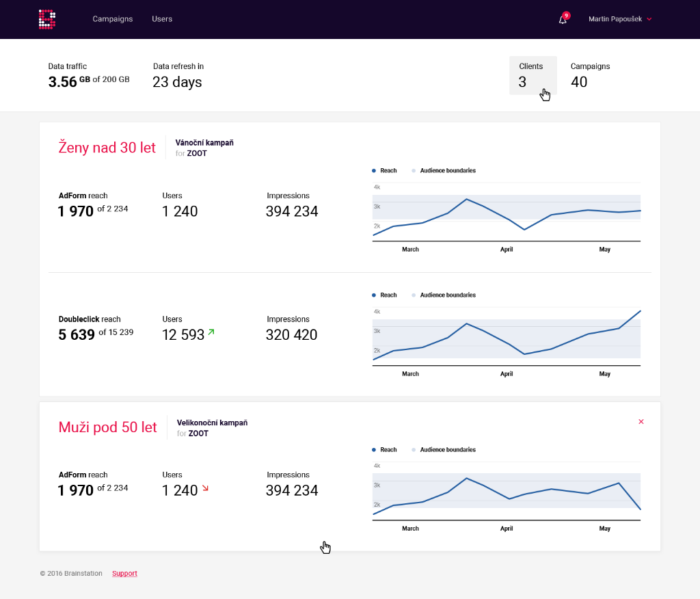Viewport: 700px width, 599px height.
Task: Open the Ženy nad 30 let campaign
Action: coord(107,147)
